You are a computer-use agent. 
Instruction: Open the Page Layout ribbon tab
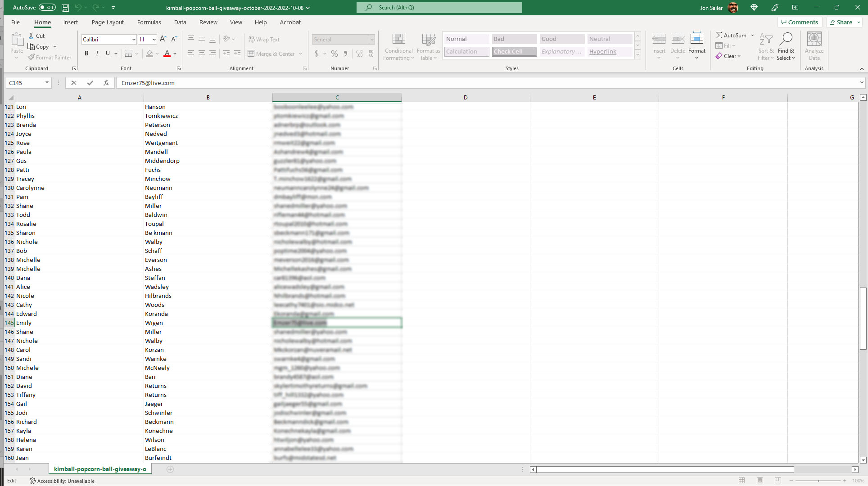(108, 22)
